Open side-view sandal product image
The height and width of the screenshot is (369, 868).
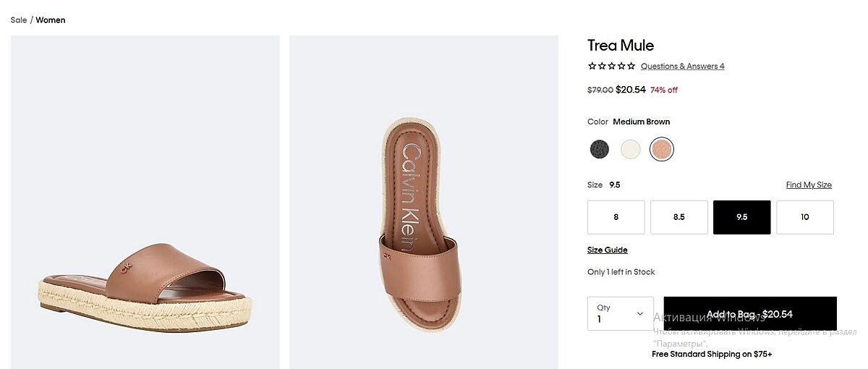point(145,203)
